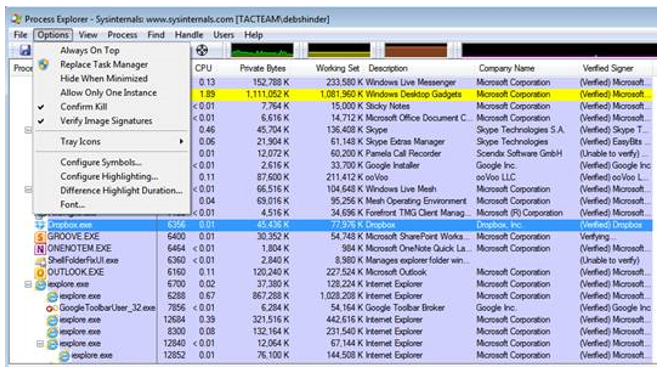Image resolution: width=662 pixels, height=369 pixels.
Task: Open the File menu
Action: click(x=20, y=35)
